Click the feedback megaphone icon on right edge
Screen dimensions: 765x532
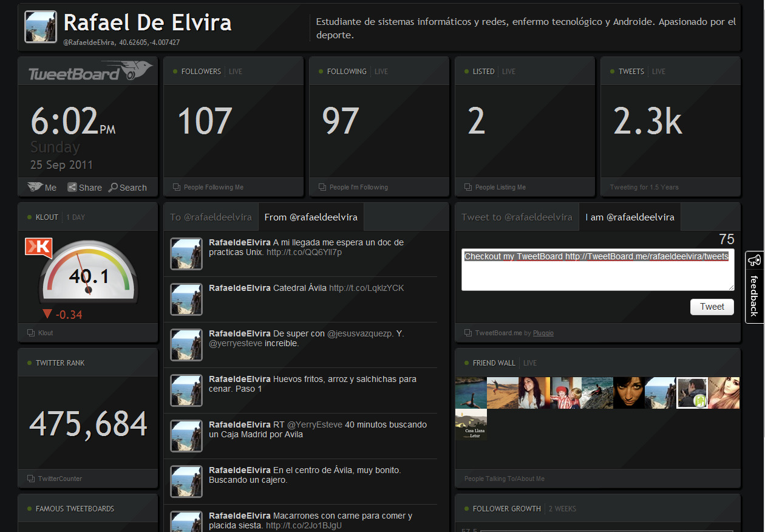tap(755, 258)
